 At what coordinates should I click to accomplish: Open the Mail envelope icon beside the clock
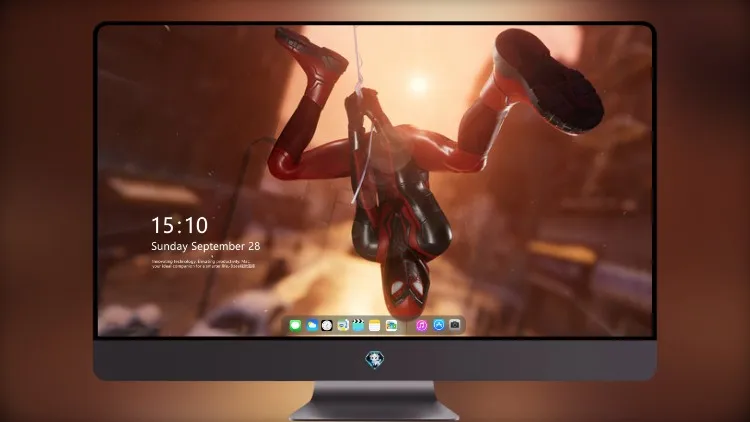click(342, 326)
